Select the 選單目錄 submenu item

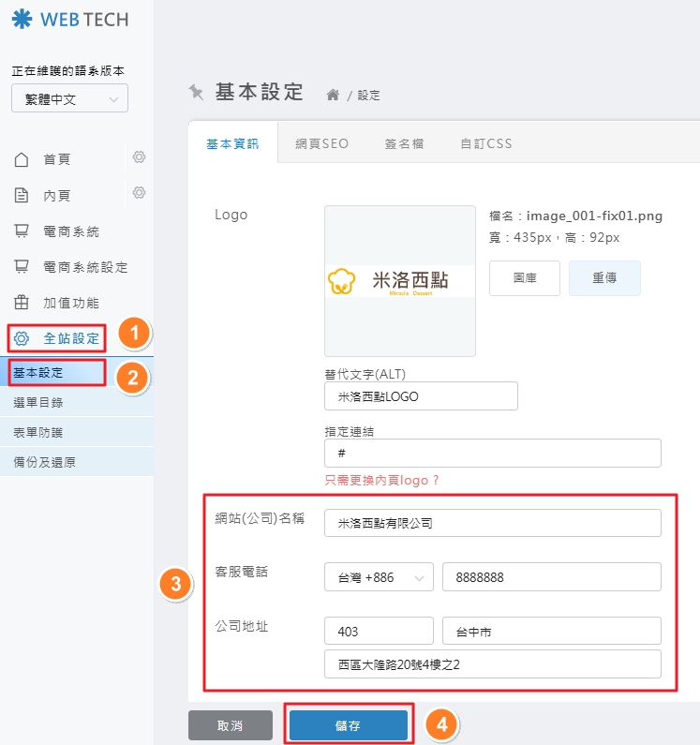tap(77, 402)
